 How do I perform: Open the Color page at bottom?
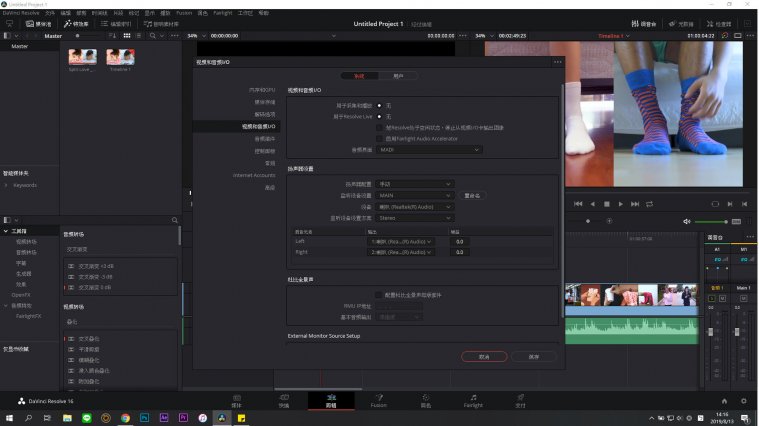coord(426,401)
